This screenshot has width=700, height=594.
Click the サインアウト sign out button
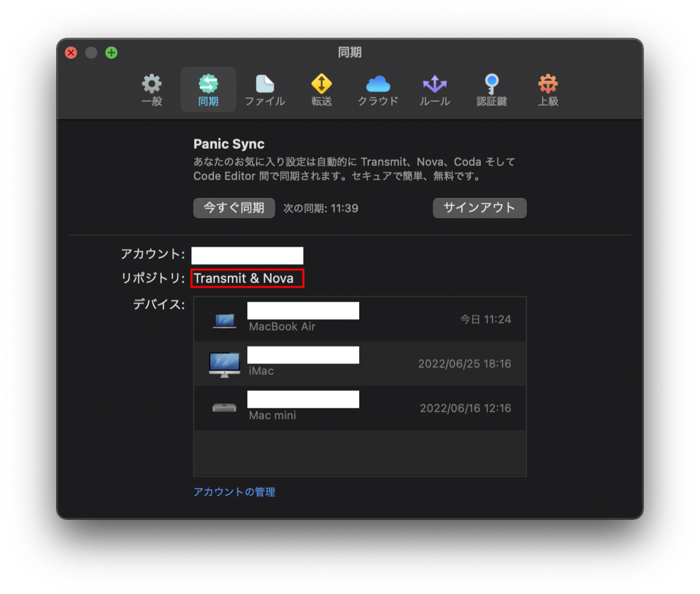tap(479, 208)
